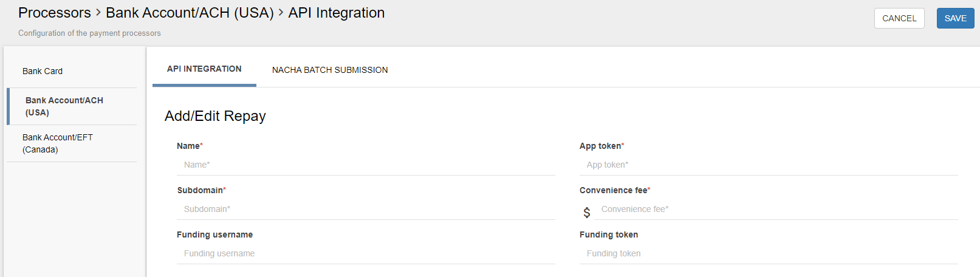Click the Add/Edit Repay heading
Screen dimensions: 980x277
(x=215, y=116)
